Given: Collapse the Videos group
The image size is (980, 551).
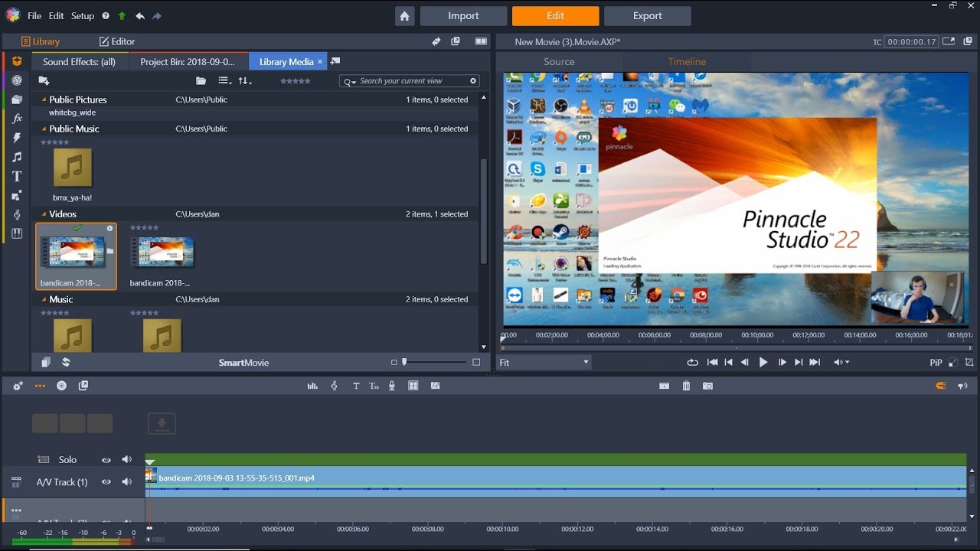Looking at the screenshot, I should click(x=44, y=214).
